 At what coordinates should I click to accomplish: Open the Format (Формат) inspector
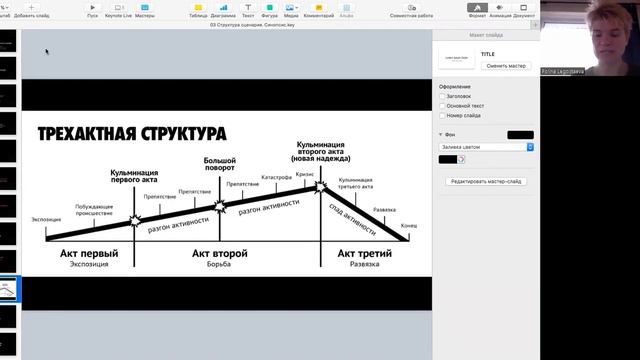[x=477, y=8]
